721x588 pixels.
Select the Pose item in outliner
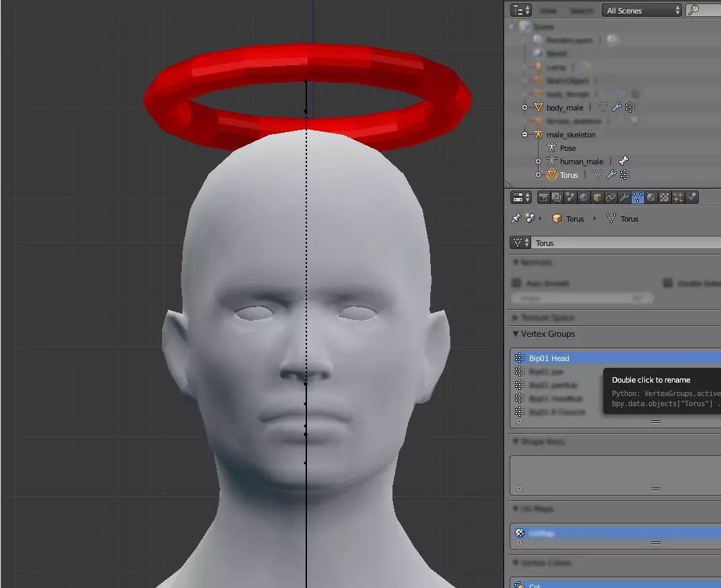(568, 148)
